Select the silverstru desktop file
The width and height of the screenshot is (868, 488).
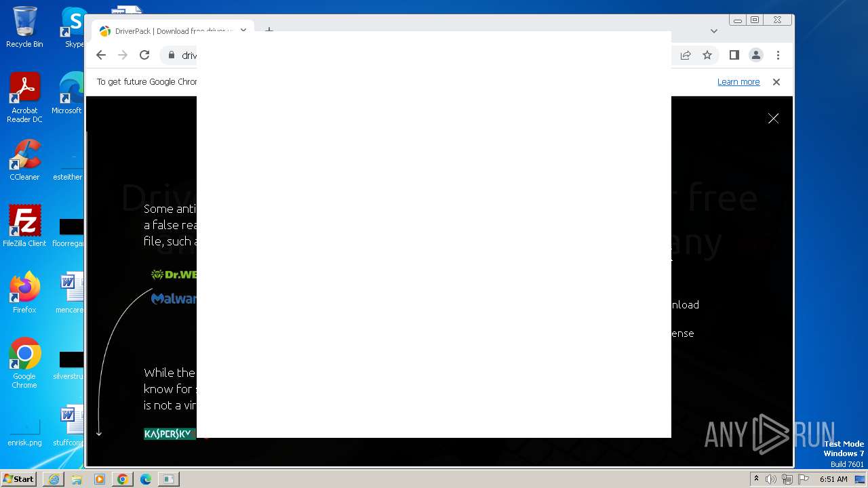coord(69,365)
